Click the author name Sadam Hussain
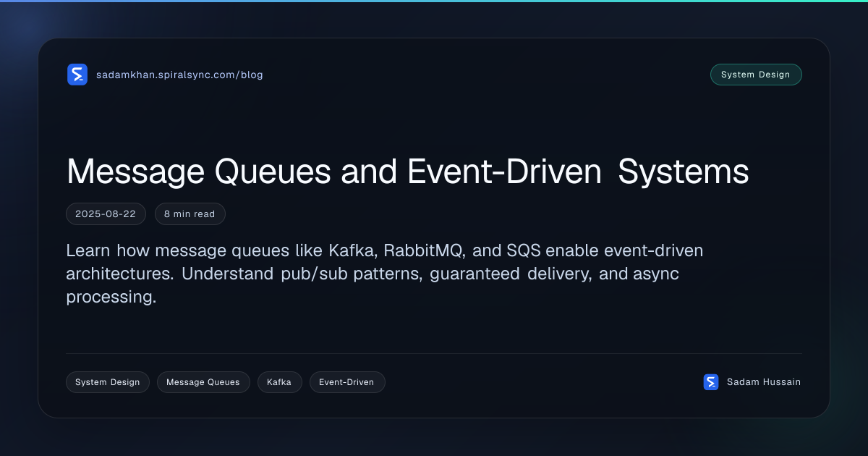868x456 pixels. click(764, 382)
